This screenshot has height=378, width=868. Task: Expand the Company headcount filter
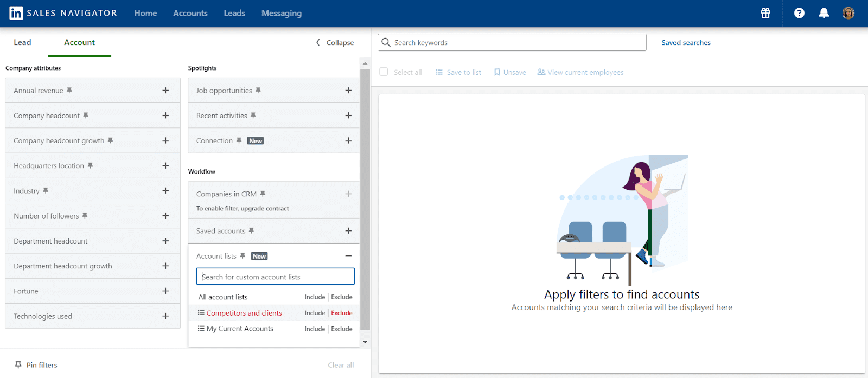point(165,116)
